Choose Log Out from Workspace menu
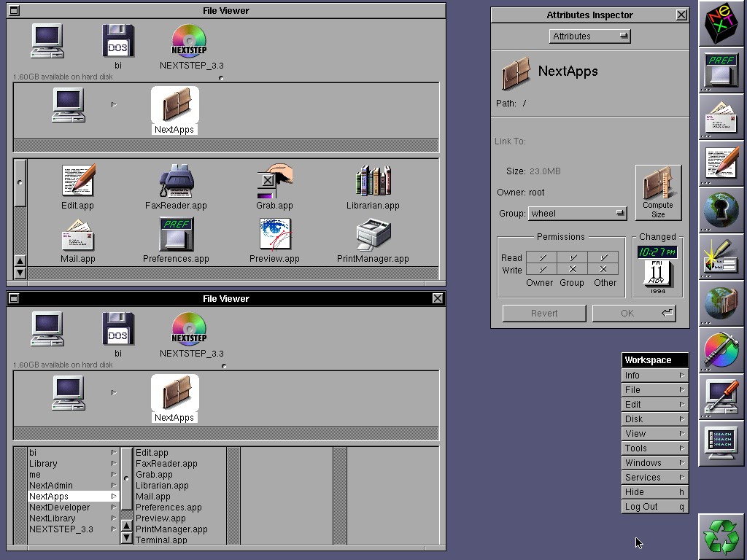Screen dimensions: 747x560 (x=654, y=507)
